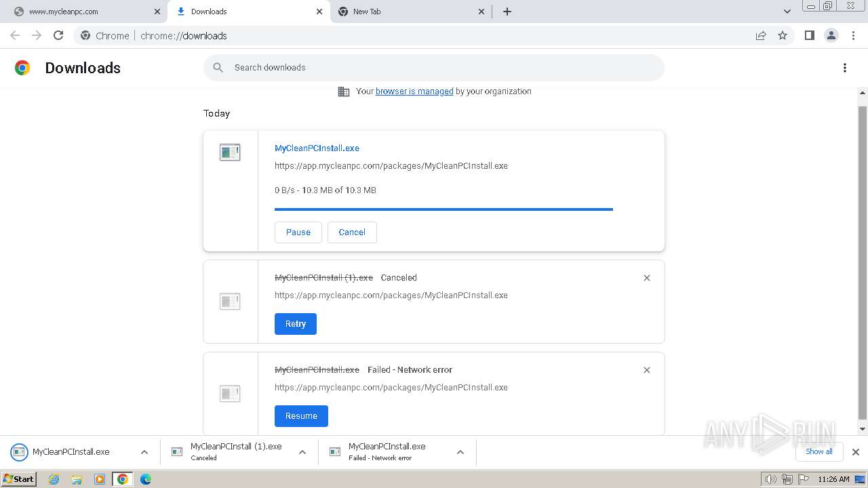Screen dimensions: 868x488
Task: Click file icon of failed network error download
Action: (230, 394)
